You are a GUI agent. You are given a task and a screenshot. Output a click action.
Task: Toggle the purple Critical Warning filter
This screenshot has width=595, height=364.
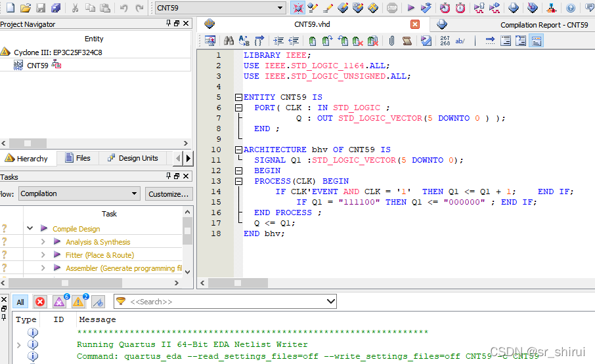click(59, 302)
